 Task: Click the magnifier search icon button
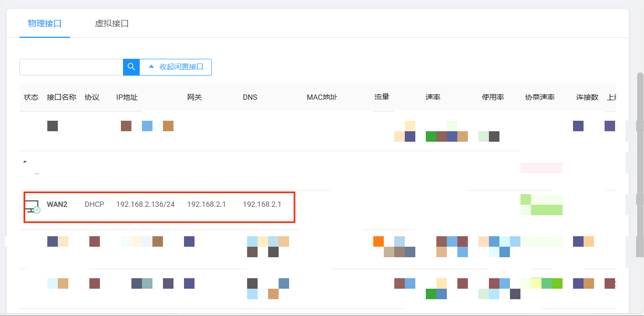(x=131, y=67)
